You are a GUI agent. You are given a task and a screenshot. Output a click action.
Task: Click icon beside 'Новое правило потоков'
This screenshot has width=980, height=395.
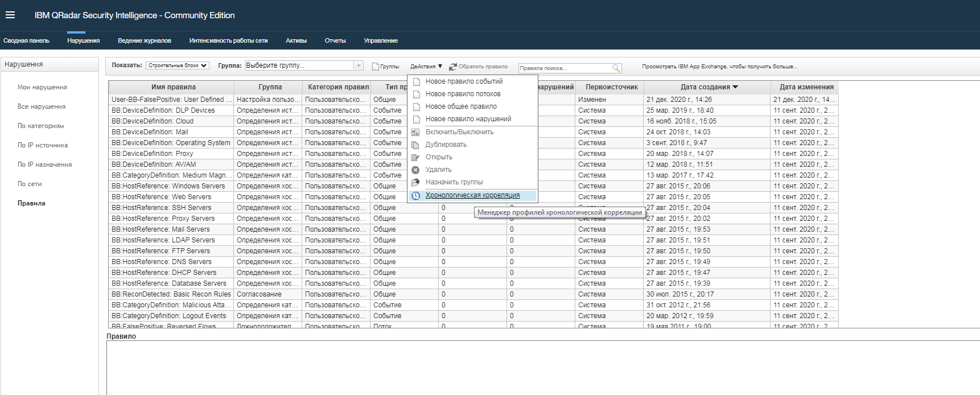click(x=416, y=94)
